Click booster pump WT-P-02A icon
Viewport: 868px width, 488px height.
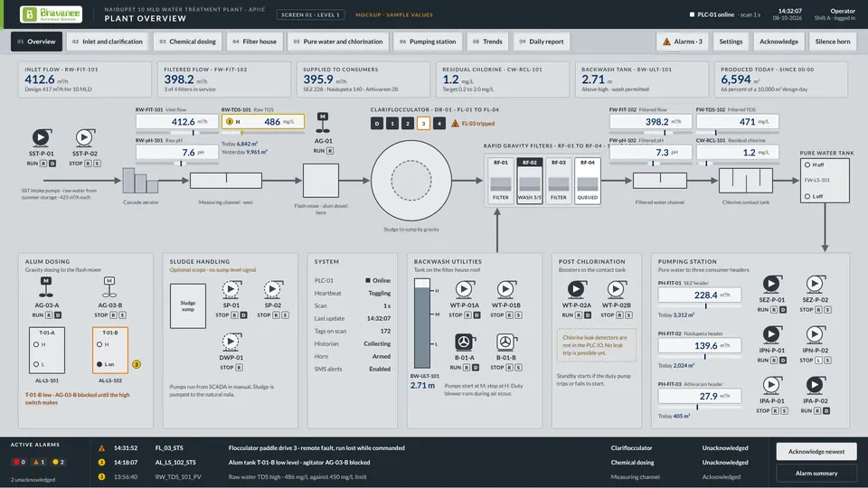pyautogui.click(x=576, y=289)
